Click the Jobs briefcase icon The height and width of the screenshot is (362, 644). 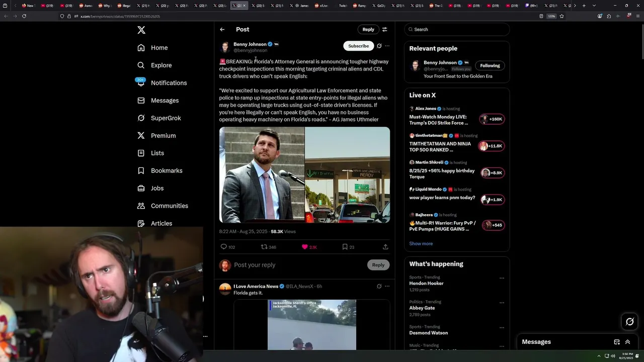[x=141, y=188]
